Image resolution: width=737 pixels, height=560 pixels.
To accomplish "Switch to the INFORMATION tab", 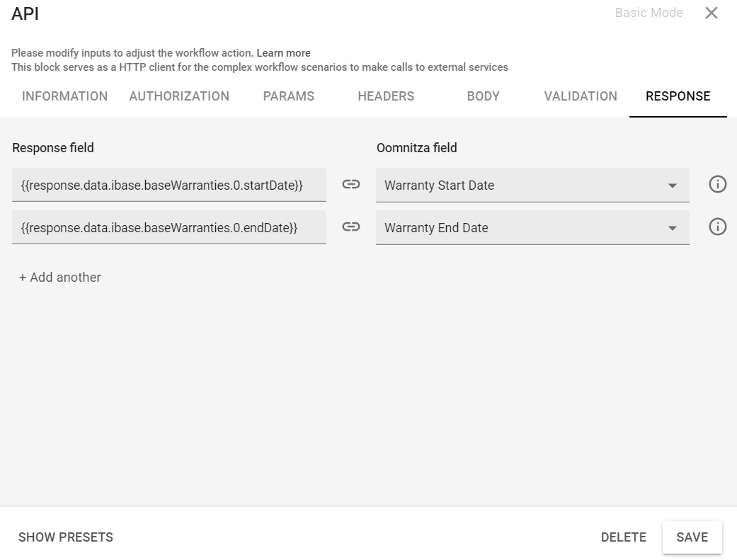I will click(x=64, y=96).
